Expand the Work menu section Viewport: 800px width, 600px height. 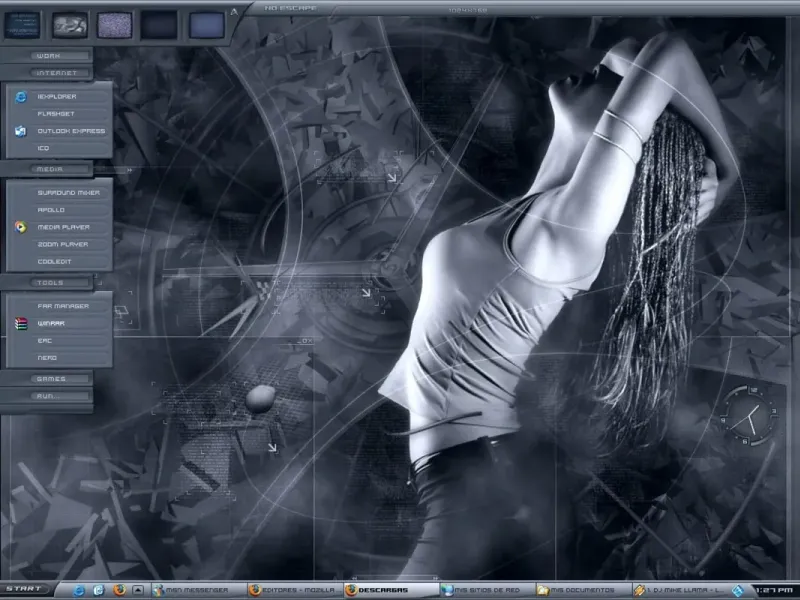[48, 56]
